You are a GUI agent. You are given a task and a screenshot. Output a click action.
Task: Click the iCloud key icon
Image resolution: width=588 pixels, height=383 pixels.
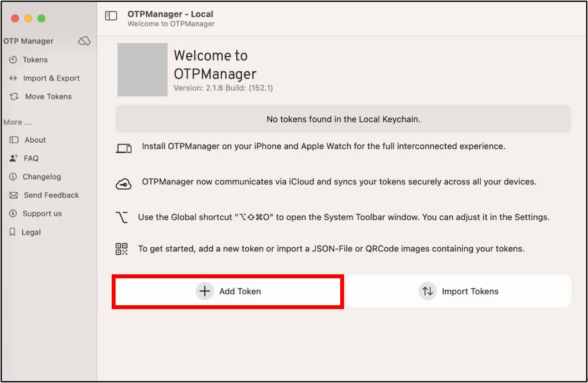pos(123,184)
